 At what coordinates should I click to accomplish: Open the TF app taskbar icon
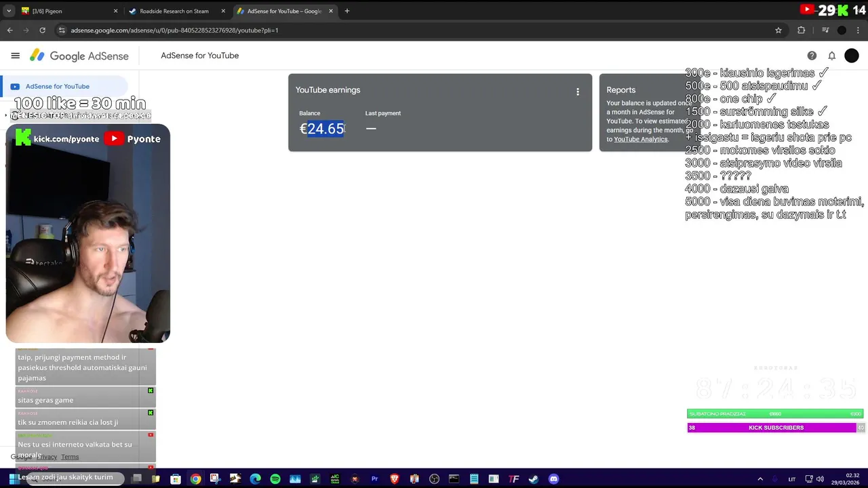tap(514, 479)
